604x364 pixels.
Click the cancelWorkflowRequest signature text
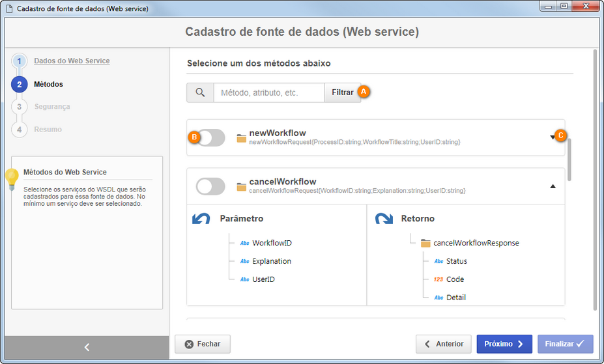(358, 190)
